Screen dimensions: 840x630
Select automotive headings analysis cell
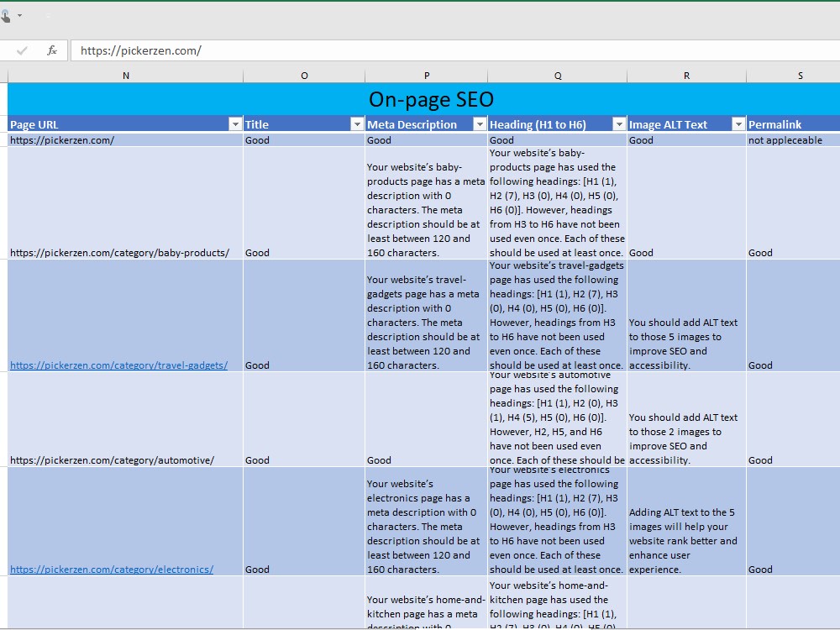pos(558,419)
